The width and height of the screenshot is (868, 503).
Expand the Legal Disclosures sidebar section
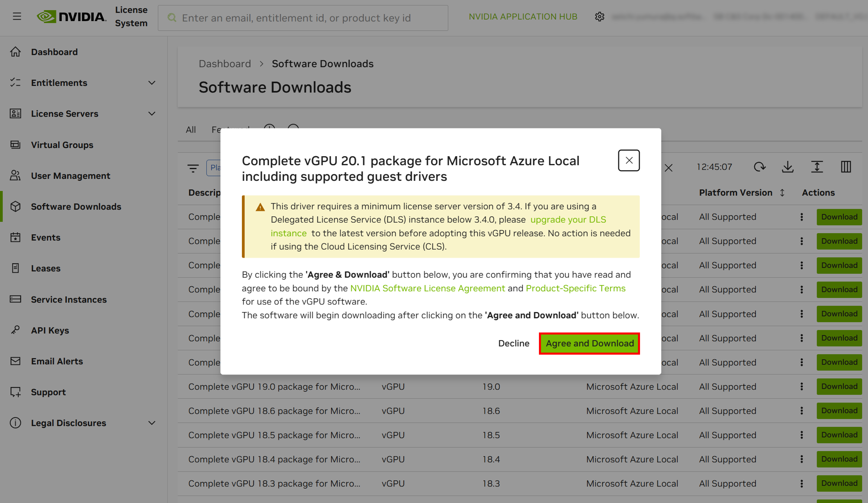[x=152, y=423]
